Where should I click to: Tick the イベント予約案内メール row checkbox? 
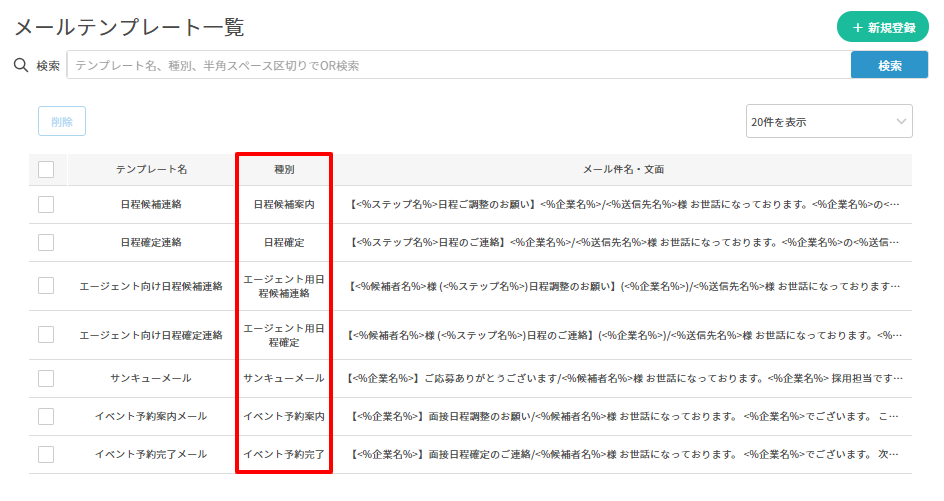pyautogui.click(x=46, y=416)
